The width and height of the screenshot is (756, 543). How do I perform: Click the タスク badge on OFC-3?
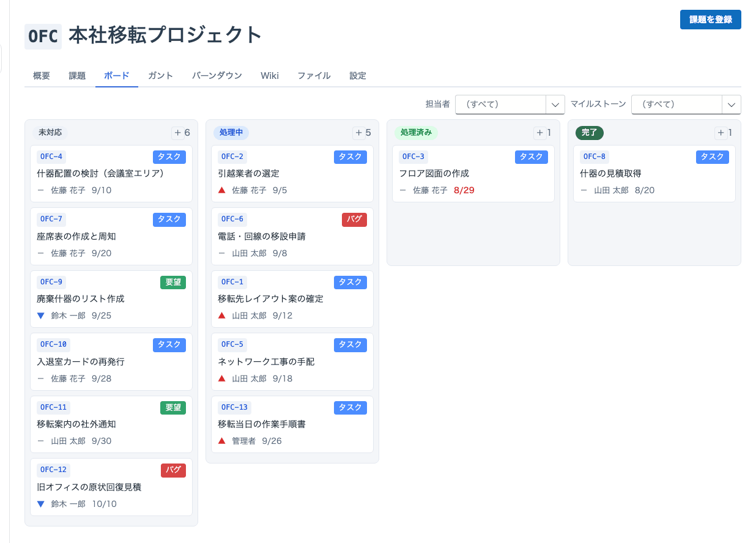click(532, 157)
